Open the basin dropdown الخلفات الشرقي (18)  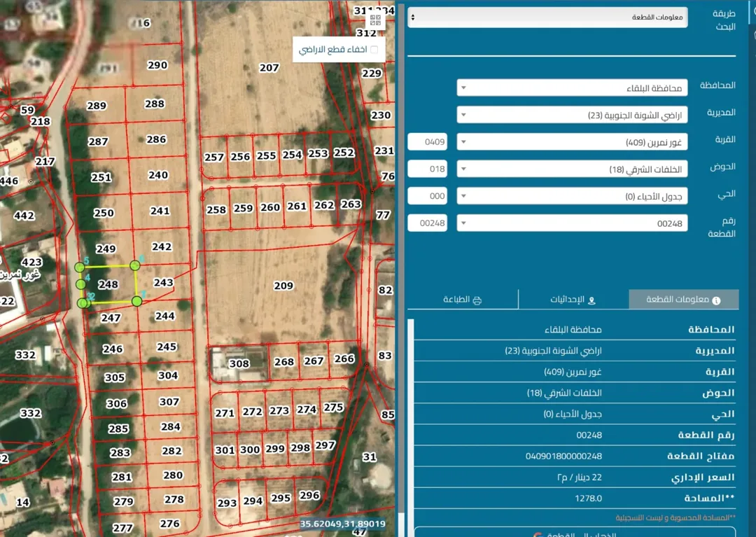pyautogui.click(x=572, y=169)
